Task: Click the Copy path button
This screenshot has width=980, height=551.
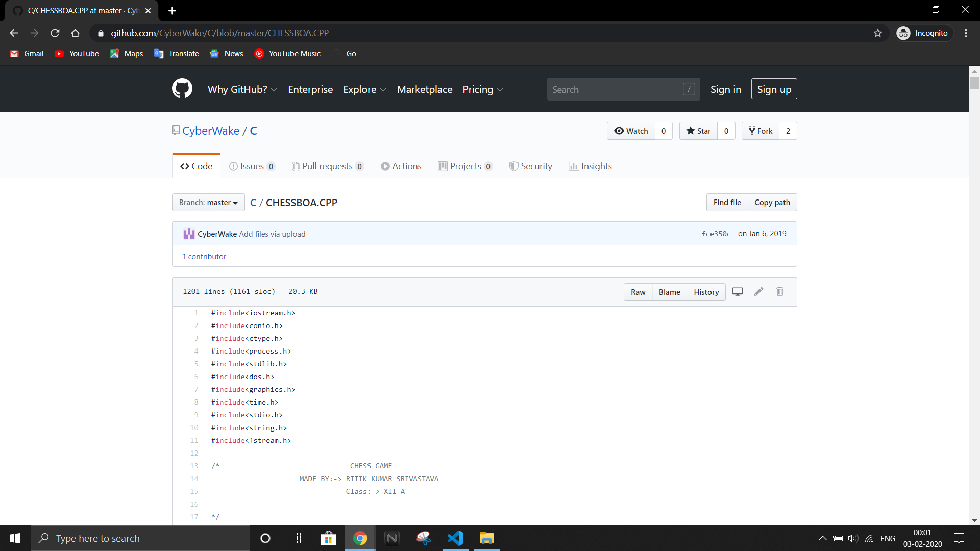Action: point(772,203)
